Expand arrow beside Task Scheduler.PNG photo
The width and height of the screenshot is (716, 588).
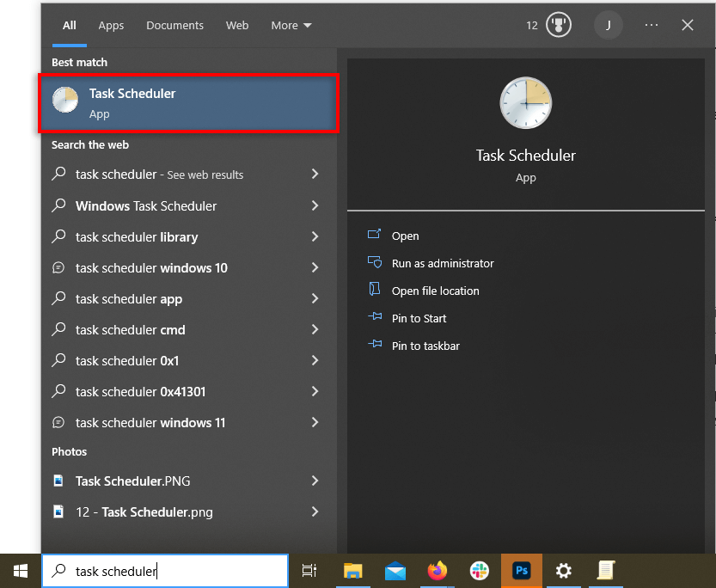(x=315, y=481)
